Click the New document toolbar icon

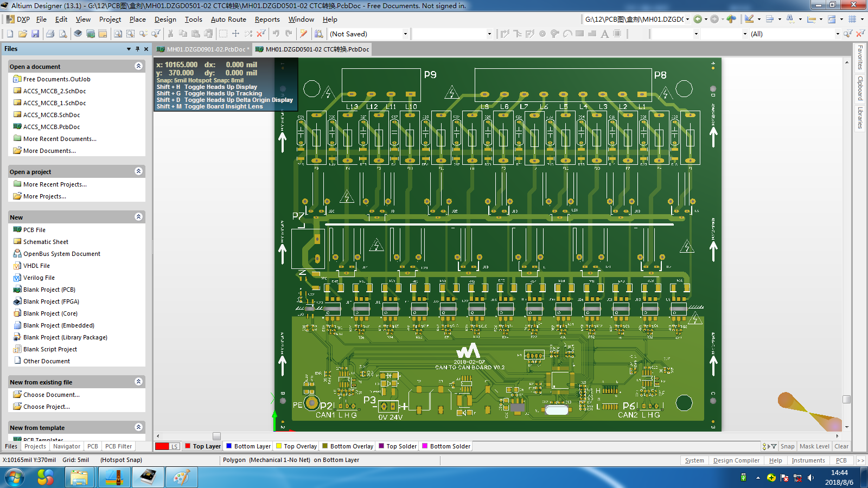click(10, 34)
